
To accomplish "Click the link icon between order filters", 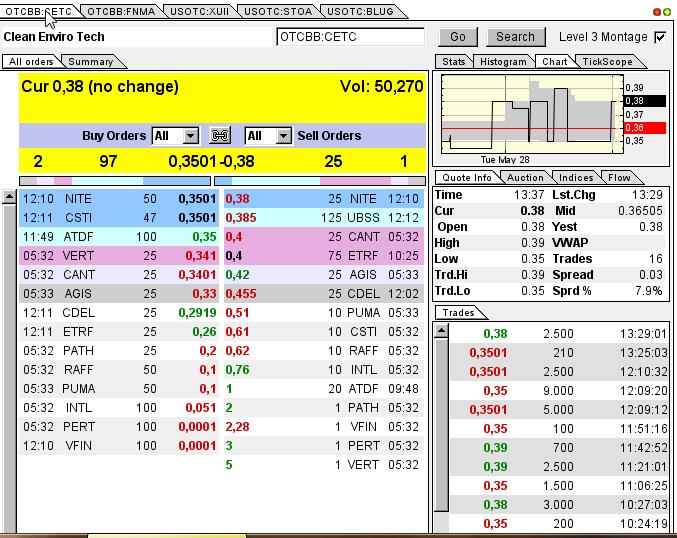I will tap(220, 136).
